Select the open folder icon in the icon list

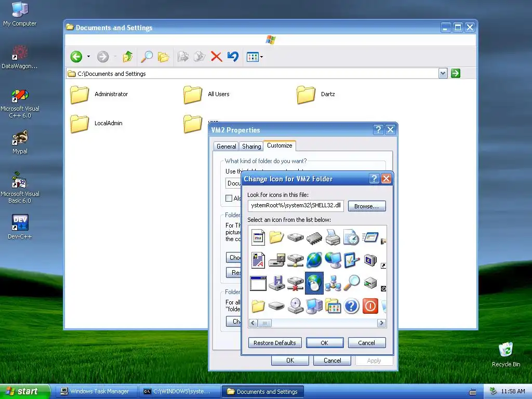[276, 237]
